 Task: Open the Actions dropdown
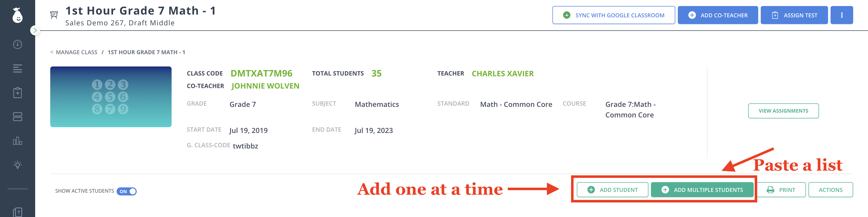tap(831, 189)
